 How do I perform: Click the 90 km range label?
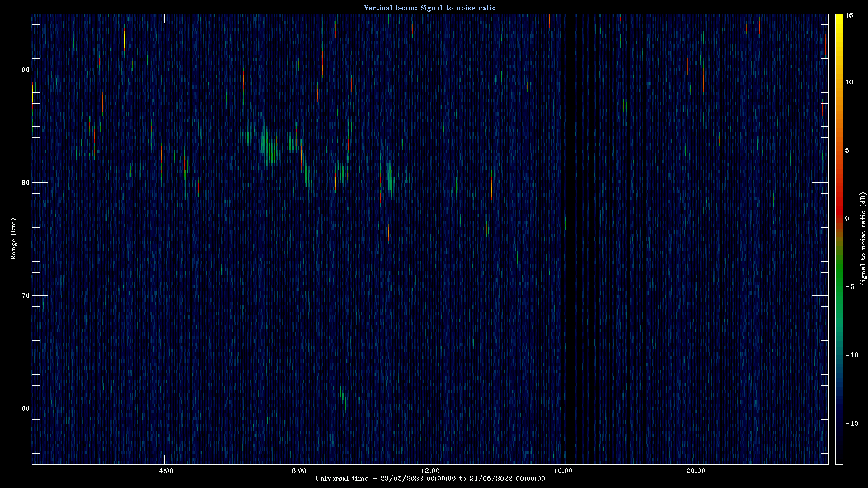tap(25, 70)
